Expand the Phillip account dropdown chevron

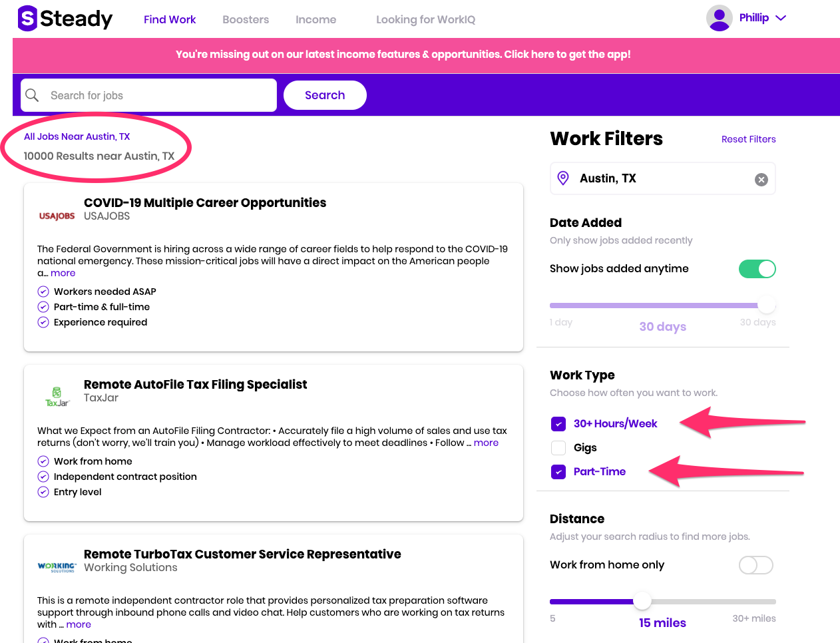tap(781, 18)
